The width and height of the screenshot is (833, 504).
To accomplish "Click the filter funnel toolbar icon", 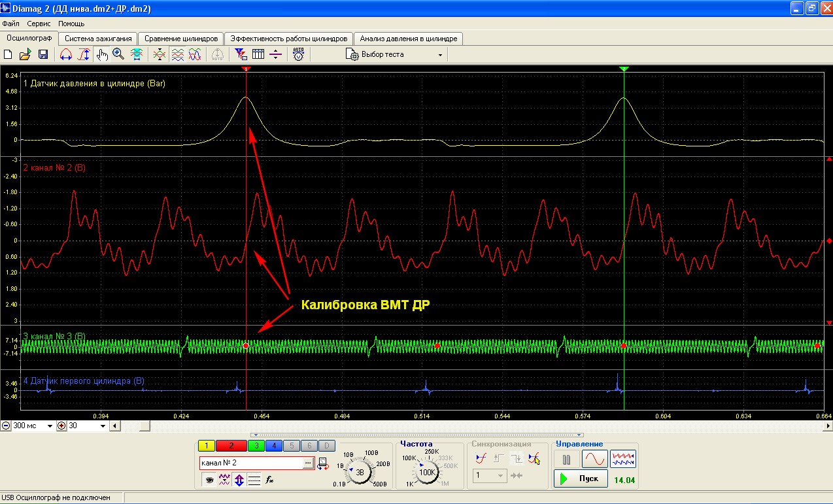I will 241,55.
